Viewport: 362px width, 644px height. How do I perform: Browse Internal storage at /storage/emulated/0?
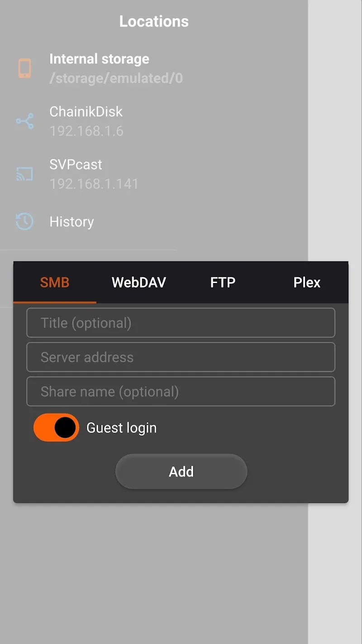pyautogui.click(x=99, y=68)
